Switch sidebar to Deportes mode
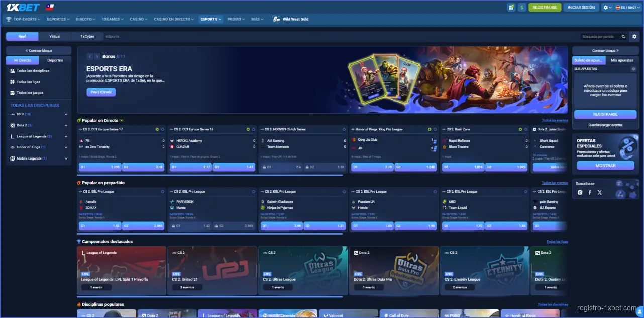 tap(55, 60)
